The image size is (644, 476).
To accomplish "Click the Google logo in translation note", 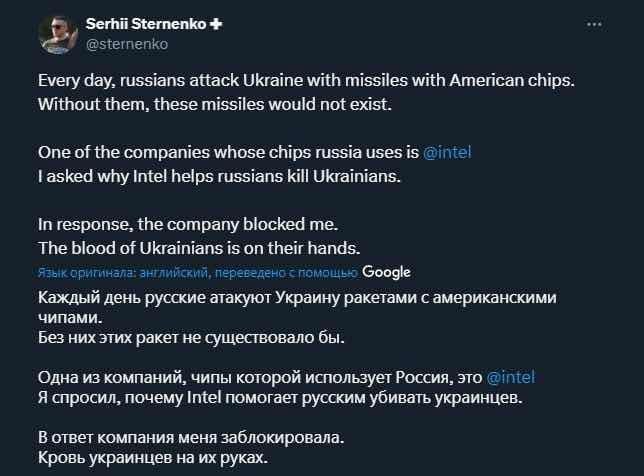I will 386,272.
